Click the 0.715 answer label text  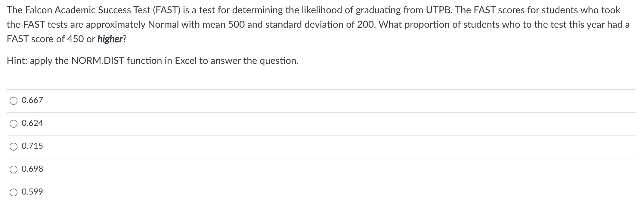(33, 146)
